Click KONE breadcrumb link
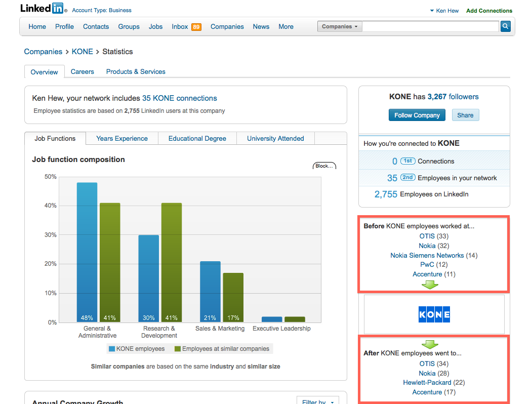 click(82, 52)
